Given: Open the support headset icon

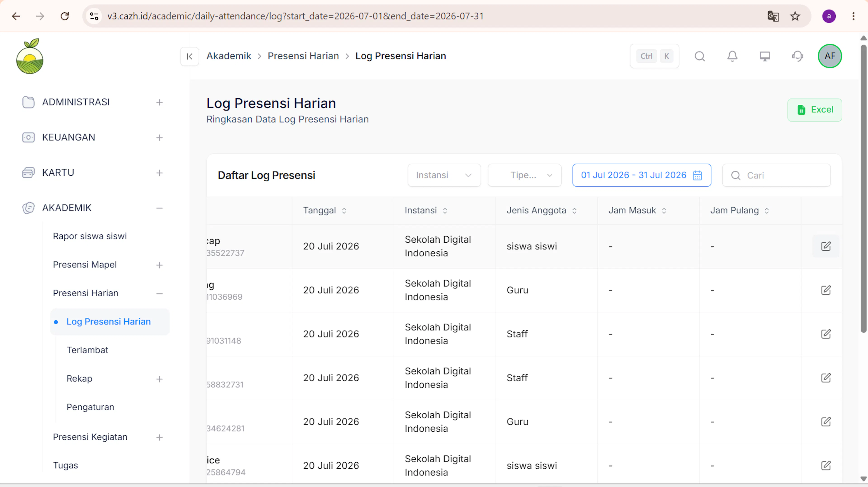Looking at the screenshot, I should coord(797,56).
